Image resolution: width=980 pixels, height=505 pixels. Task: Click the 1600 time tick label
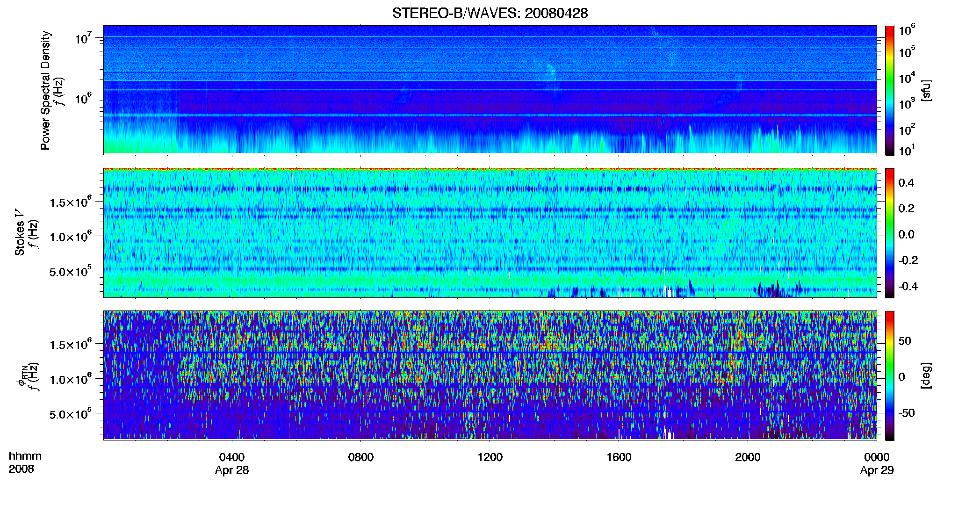coord(619,457)
